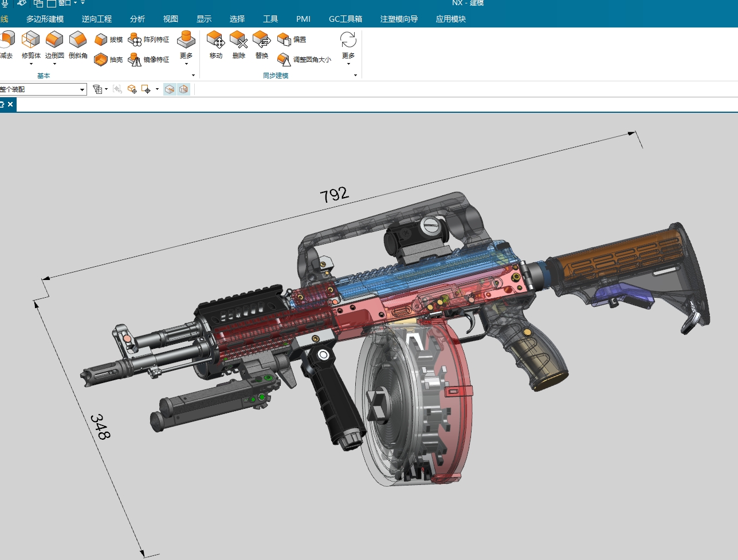Click the selection filter funnel icon
The height and width of the screenshot is (560, 738).
click(97, 89)
